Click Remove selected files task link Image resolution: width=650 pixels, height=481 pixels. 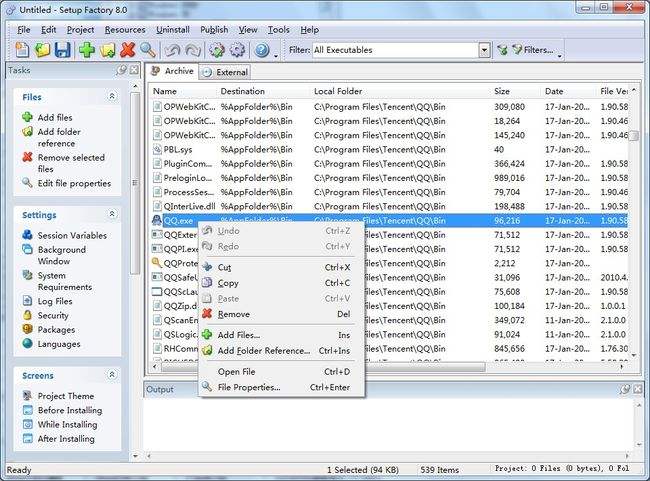[x=71, y=163]
